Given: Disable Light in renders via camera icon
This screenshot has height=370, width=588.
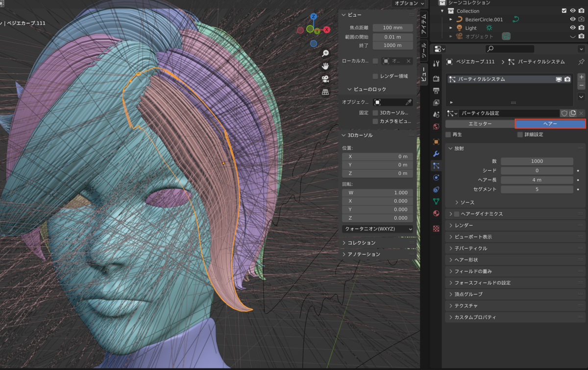Looking at the screenshot, I should 581,28.
